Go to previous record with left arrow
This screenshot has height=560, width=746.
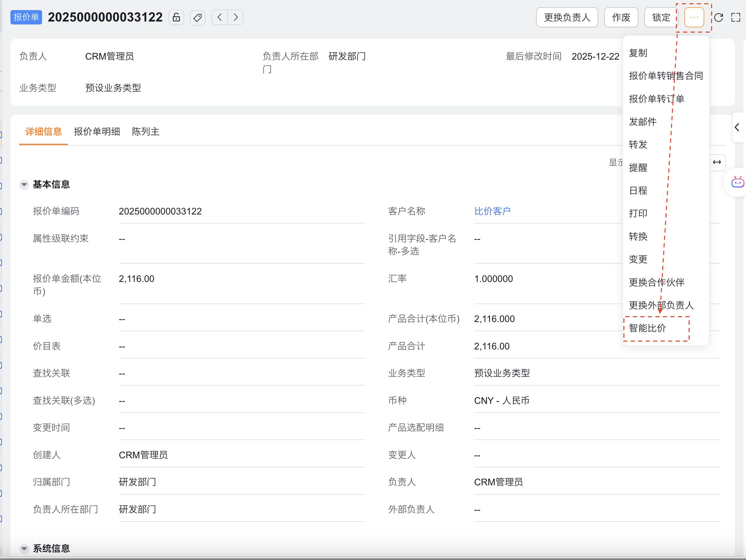click(x=219, y=17)
